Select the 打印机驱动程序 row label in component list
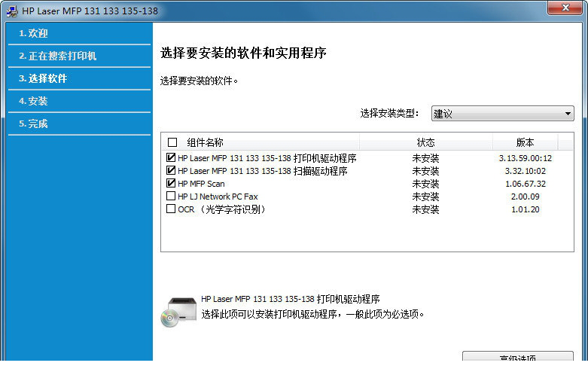Image resolution: width=588 pixels, height=375 pixels. tap(267, 158)
